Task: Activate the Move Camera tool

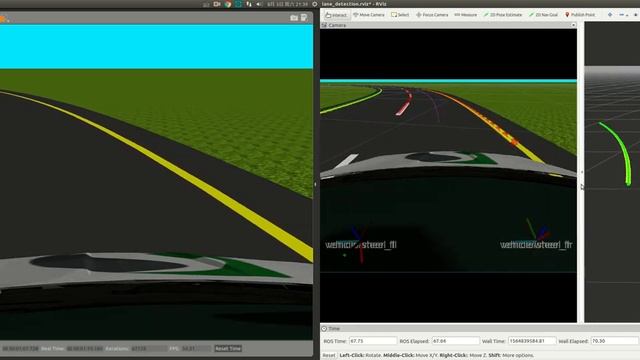Action: [x=369, y=15]
